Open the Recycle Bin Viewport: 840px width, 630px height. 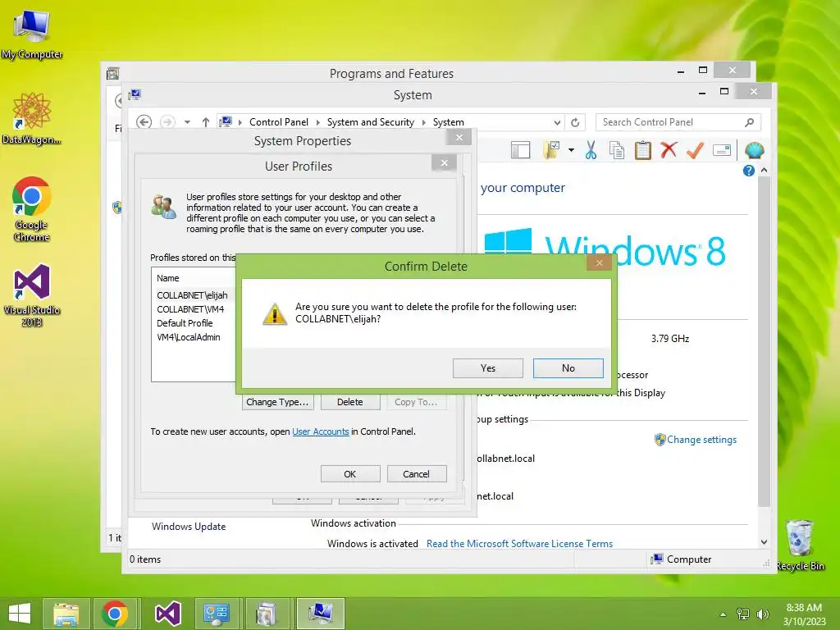click(800, 545)
